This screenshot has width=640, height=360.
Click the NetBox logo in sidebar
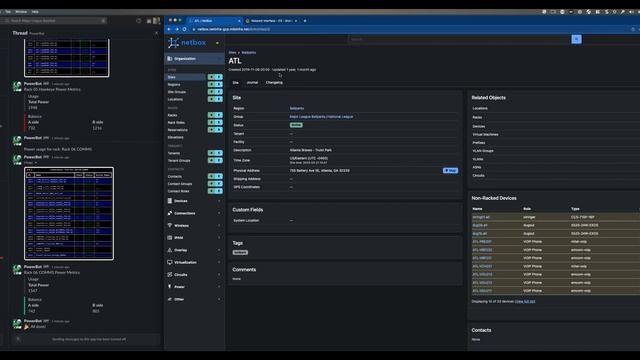pos(187,42)
